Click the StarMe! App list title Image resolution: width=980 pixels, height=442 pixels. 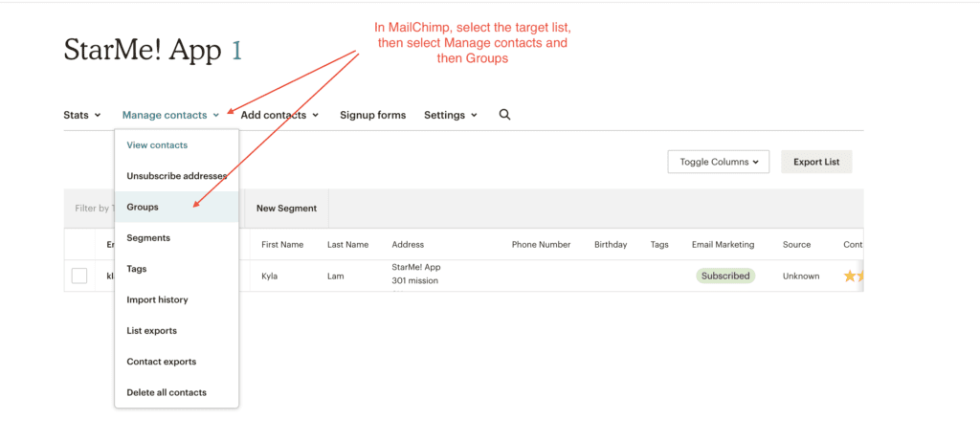[143, 52]
